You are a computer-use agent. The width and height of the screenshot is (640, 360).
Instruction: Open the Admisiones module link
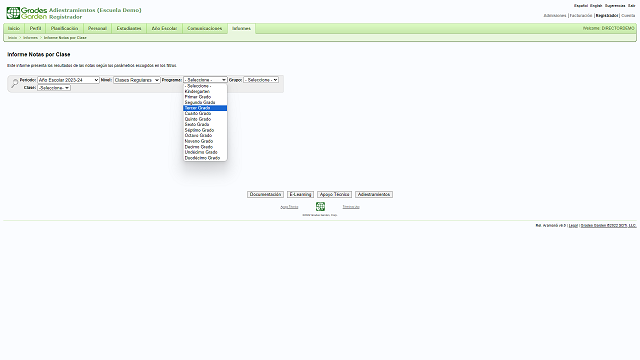(555, 16)
